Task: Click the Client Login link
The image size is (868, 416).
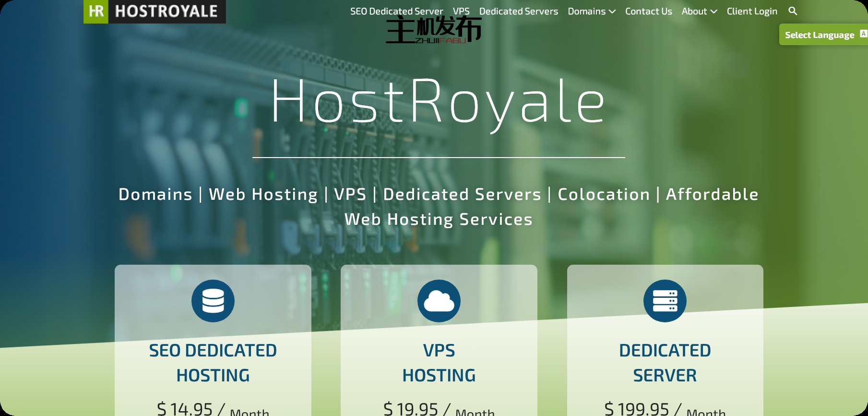Action: (752, 11)
